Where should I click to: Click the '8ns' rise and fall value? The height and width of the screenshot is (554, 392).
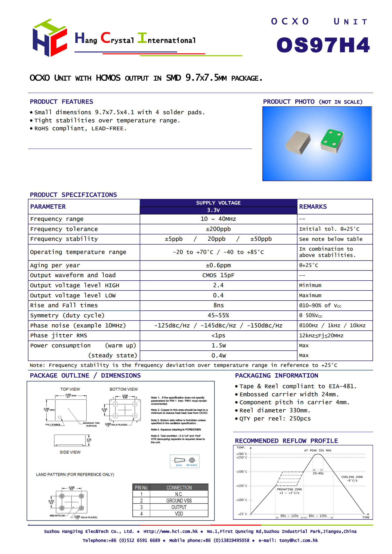218,306
